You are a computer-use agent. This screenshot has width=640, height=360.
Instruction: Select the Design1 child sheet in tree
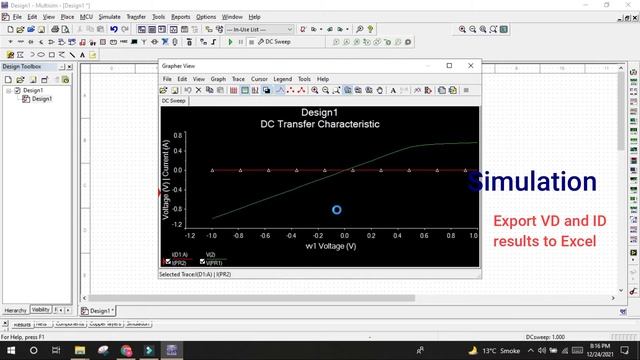pyautogui.click(x=42, y=99)
